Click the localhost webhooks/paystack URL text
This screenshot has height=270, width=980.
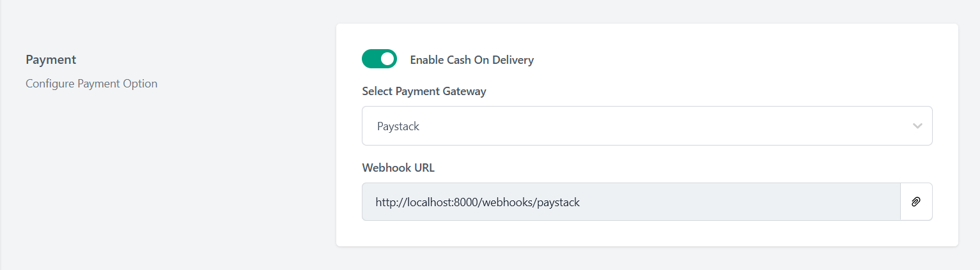pyautogui.click(x=478, y=203)
